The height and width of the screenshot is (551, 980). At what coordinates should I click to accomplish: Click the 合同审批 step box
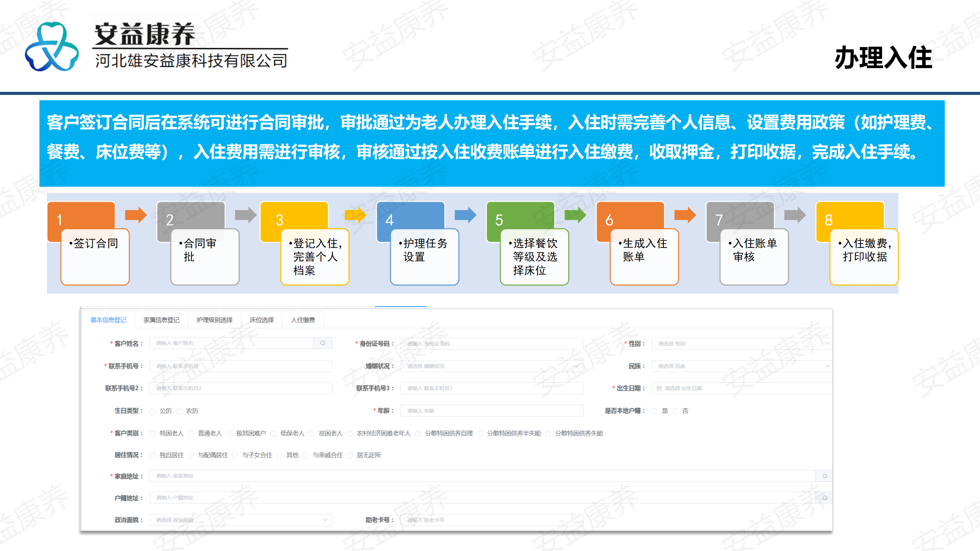(x=205, y=257)
